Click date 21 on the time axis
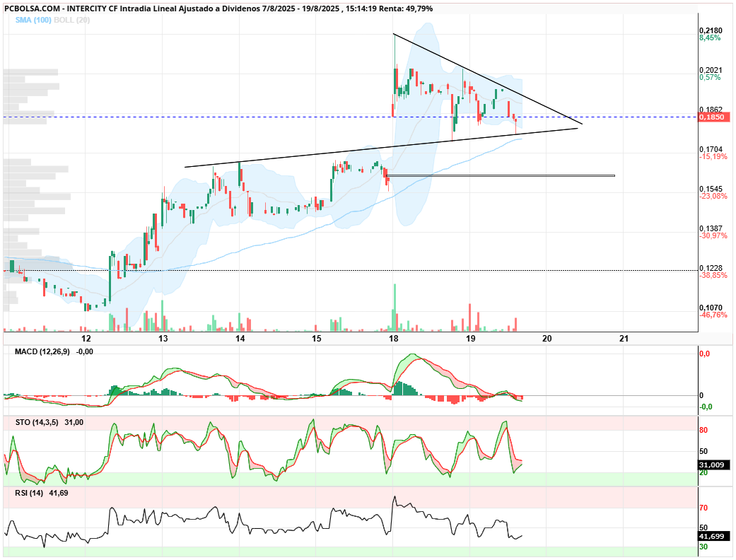The image size is (736, 560). 624,339
